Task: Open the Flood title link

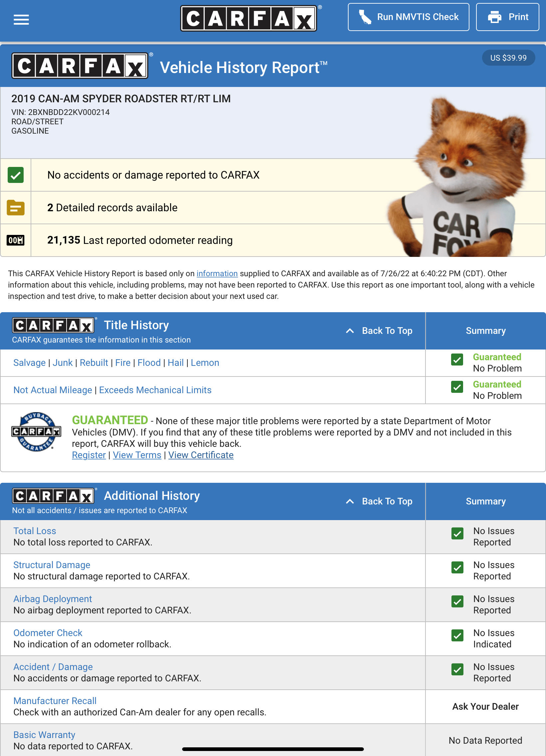Action: [x=149, y=363]
